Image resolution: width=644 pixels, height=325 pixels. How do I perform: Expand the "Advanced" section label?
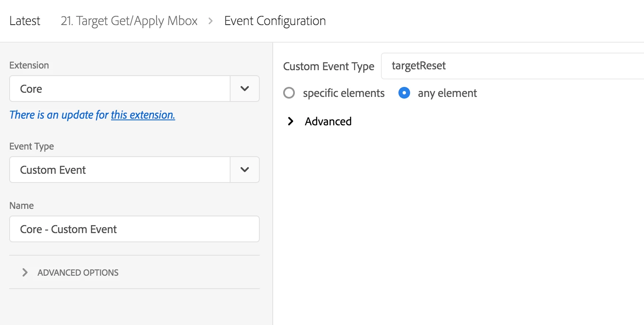[x=328, y=122]
